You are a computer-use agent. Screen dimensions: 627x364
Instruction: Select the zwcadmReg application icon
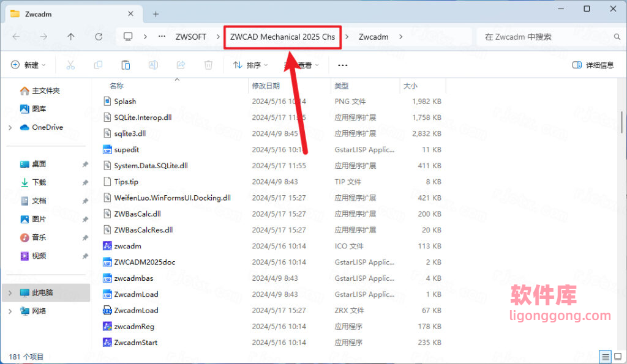tap(107, 326)
